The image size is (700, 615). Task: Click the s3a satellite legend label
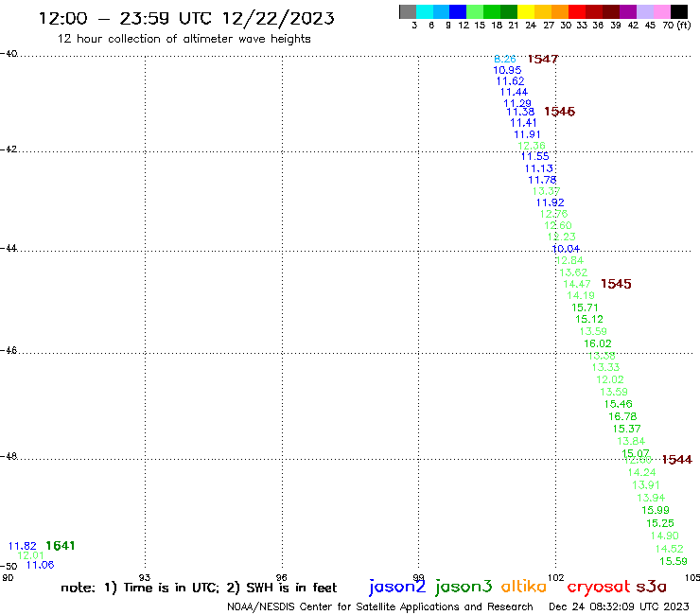(x=652, y=587)
